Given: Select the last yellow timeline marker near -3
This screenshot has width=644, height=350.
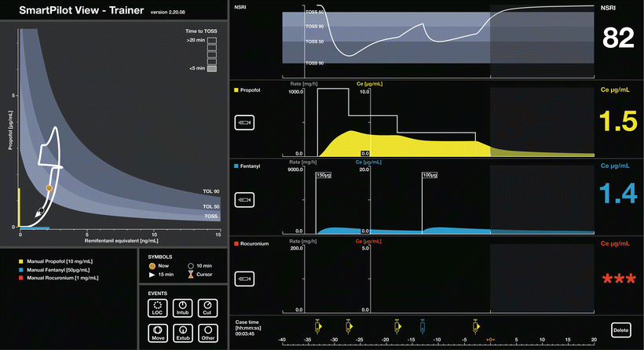Looking at the screenshot, I should pyautogui.click(x=476, y=326).
